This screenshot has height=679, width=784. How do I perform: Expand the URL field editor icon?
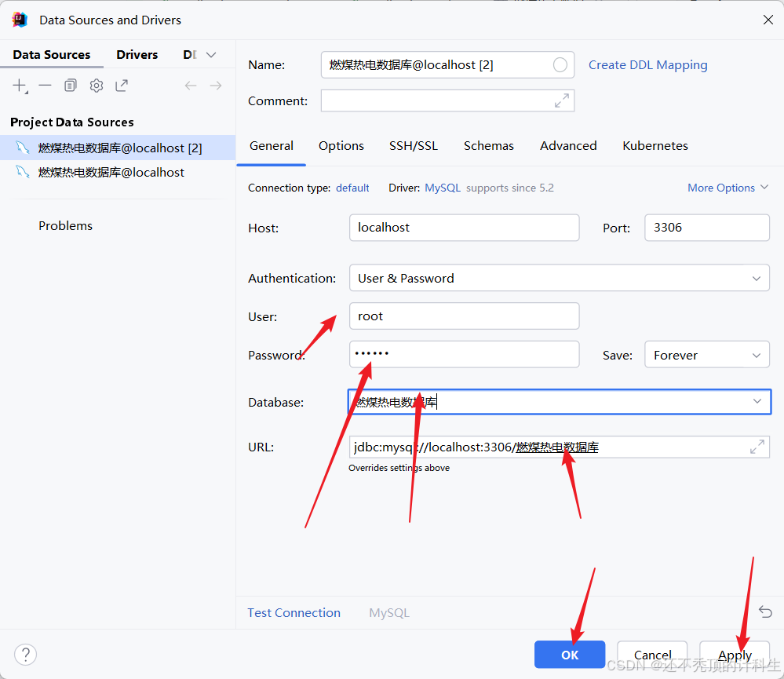click(x=757, y=447)
